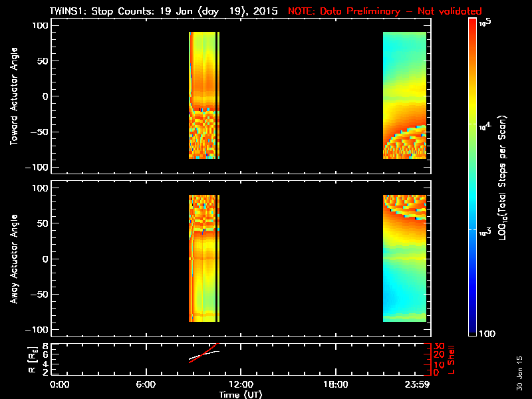
Task: Click the red 'Data Preliminary' note text
Action: pyautogui.click(x=384, y=11)
